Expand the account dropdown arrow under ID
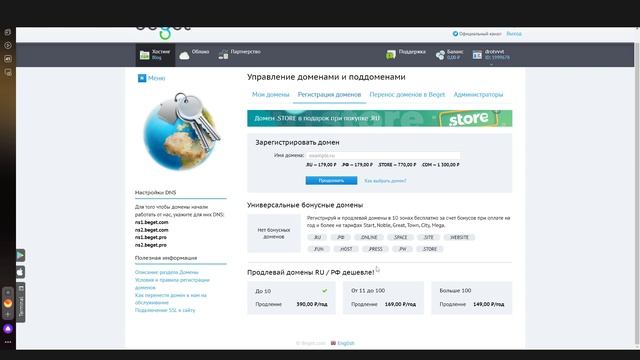This screenshot has height=360, width=640. click(491, 64)
